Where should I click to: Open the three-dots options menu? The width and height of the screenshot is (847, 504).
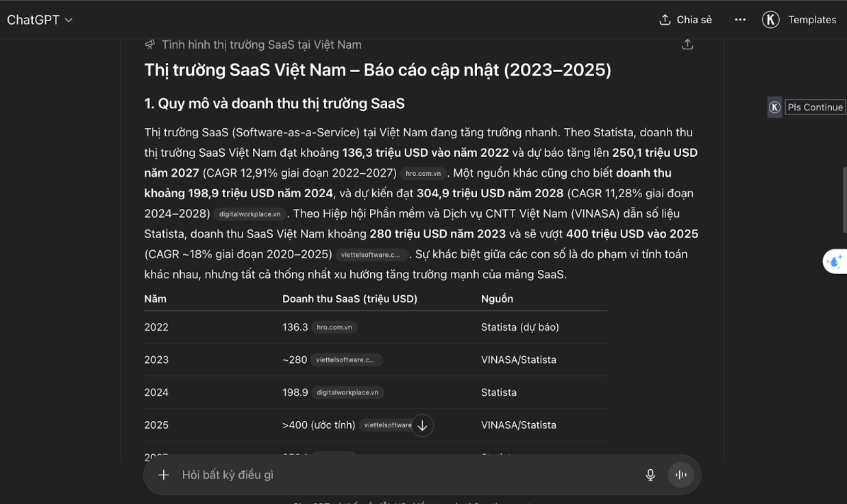point(740,20)
